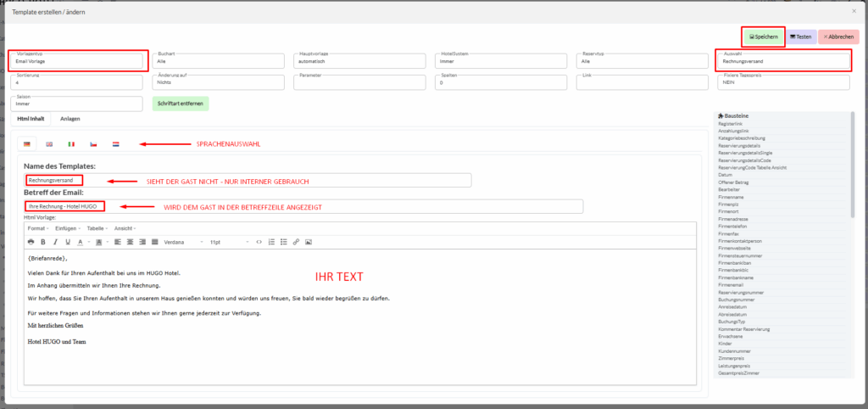
Task: Click the print icon in the editor toolbar
Action: pyautogui.click(x=31, y=242)
